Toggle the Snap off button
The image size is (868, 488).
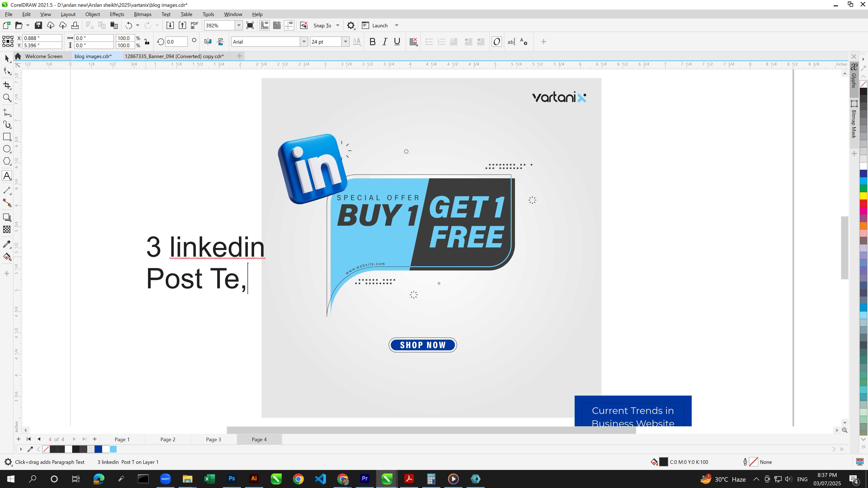[304, 26]
